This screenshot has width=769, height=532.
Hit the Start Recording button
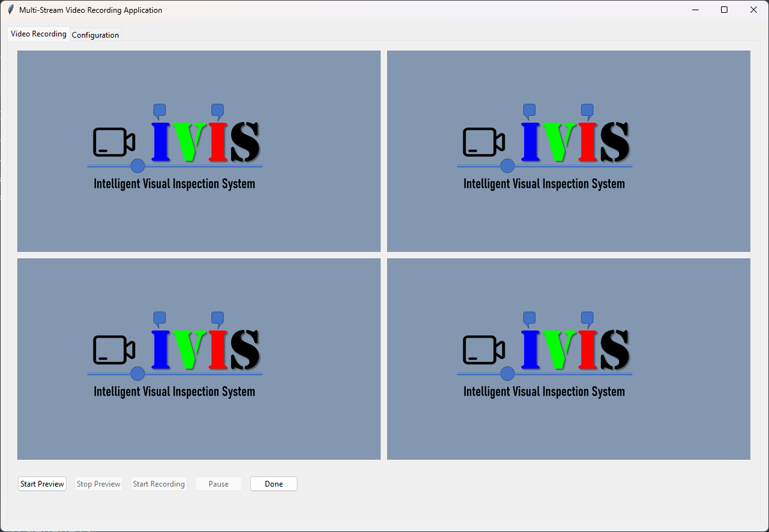tap(159, 484)
